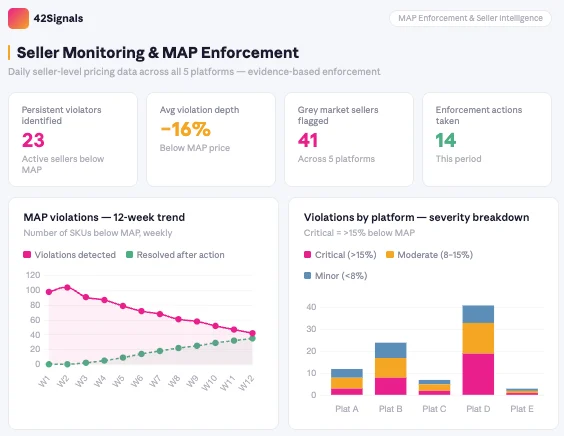Image resolution: width=564 pixels, height=436 pixels.
Task: Select the W12 resolved green data point
Action: (x=253, y=339)
